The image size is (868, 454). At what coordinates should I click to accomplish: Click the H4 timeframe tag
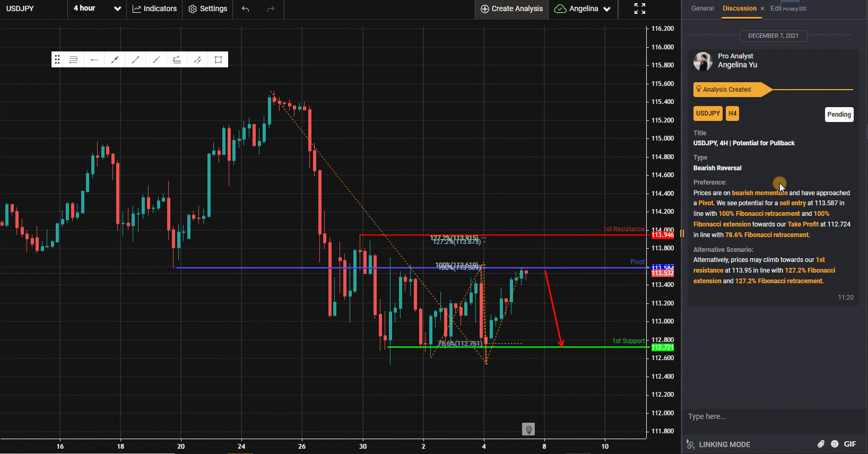point(732,113)
